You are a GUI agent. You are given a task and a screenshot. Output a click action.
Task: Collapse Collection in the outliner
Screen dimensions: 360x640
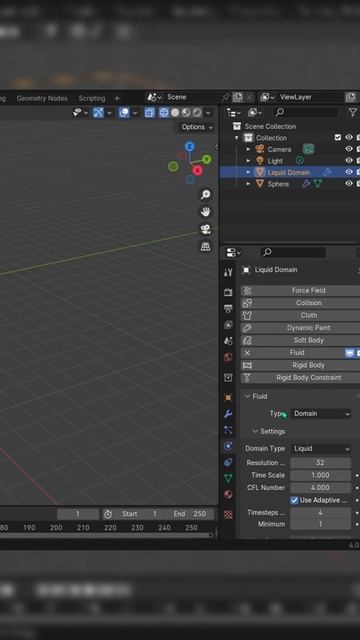(x=237, y=138)
